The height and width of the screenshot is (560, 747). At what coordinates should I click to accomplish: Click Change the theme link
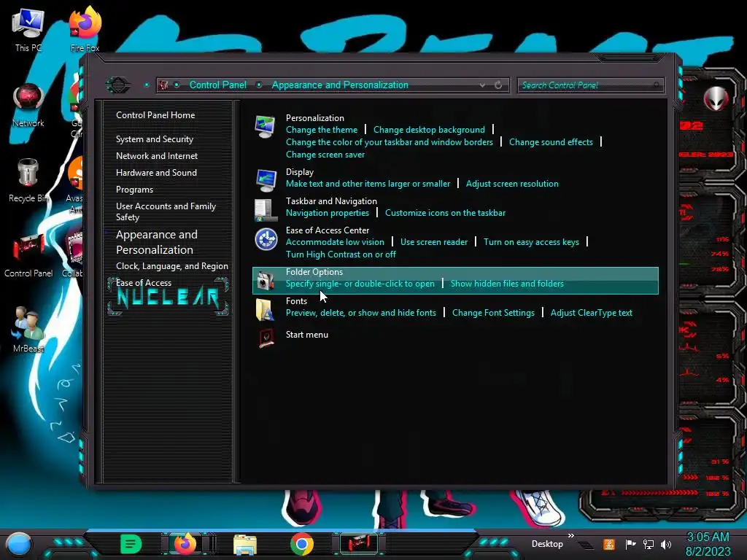tap(322, 130)
